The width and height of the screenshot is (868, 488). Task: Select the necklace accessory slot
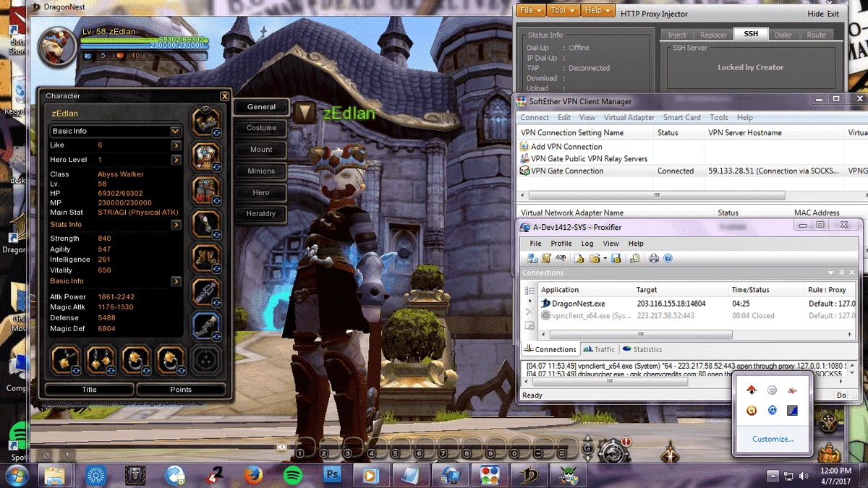tap(65, 359)
